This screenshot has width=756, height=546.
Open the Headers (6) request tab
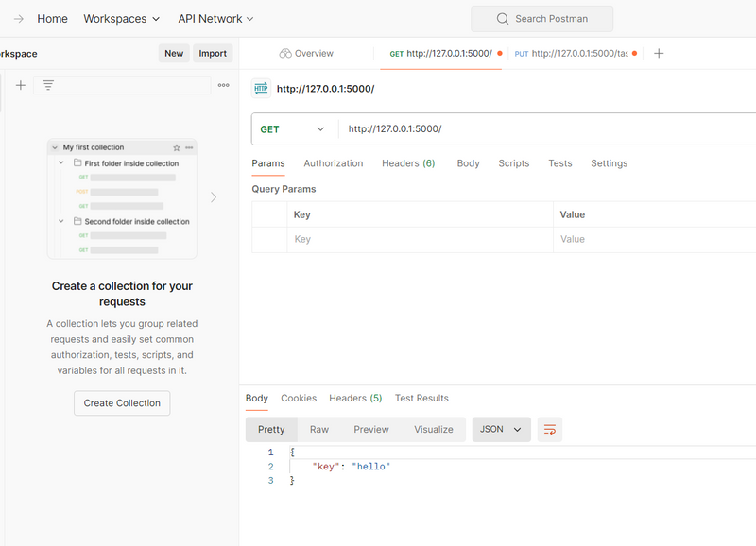408,163
